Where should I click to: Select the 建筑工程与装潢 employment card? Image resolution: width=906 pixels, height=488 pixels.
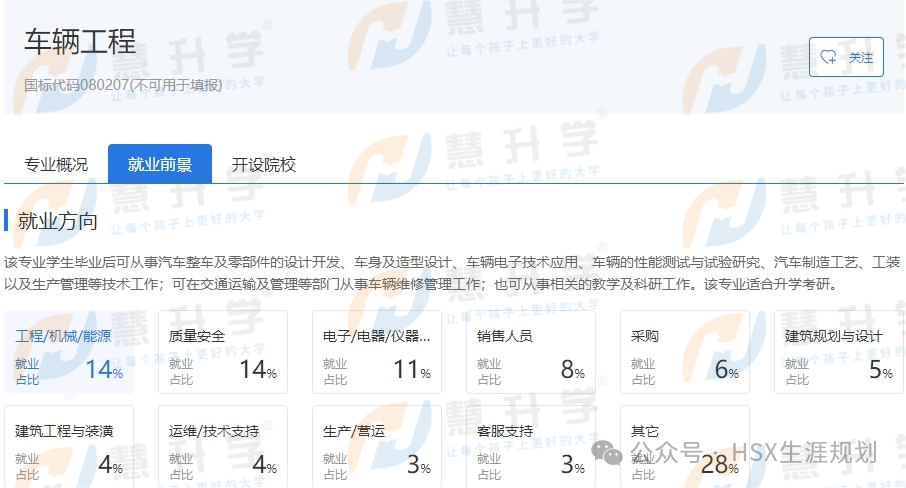click(69, 447)
